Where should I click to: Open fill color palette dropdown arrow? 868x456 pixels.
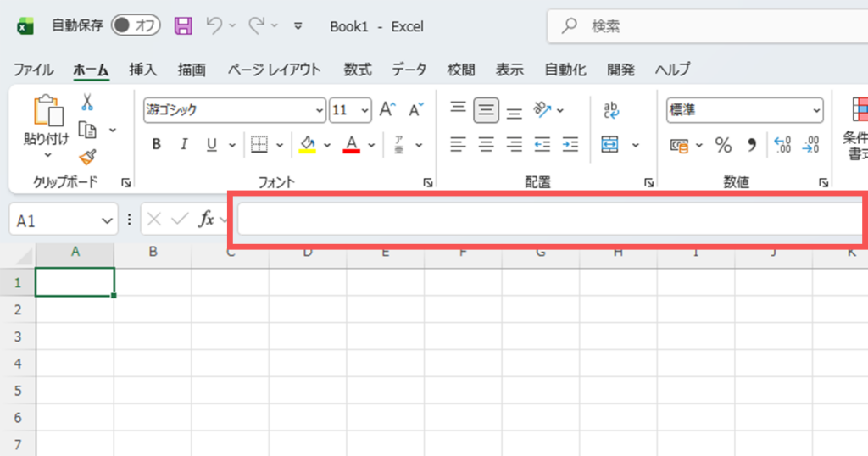pos(327,145)
